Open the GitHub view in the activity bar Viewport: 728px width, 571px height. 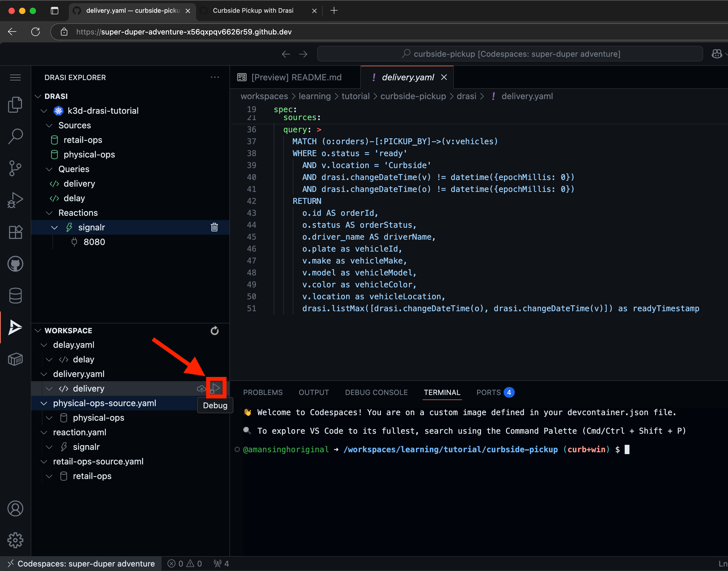coord(15,263)
